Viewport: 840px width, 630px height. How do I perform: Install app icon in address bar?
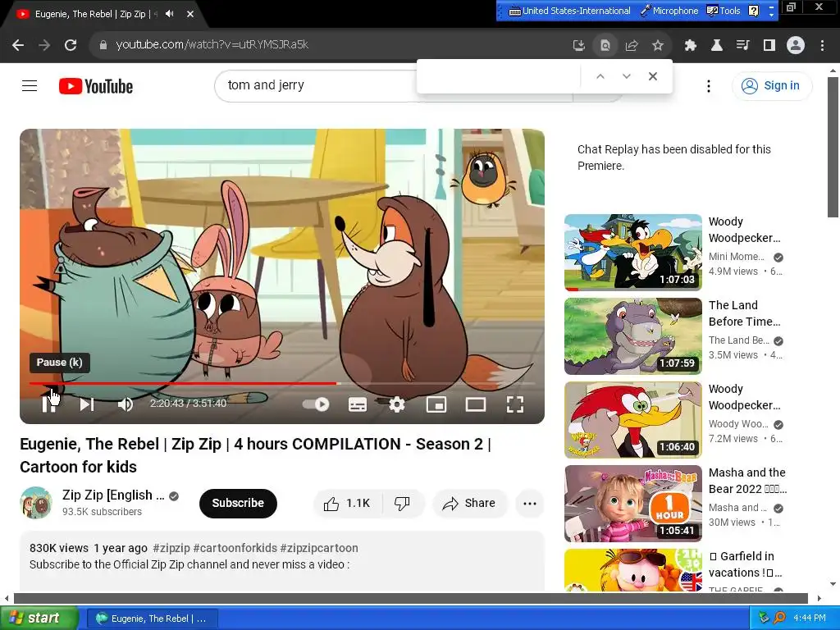coord(578,46)
